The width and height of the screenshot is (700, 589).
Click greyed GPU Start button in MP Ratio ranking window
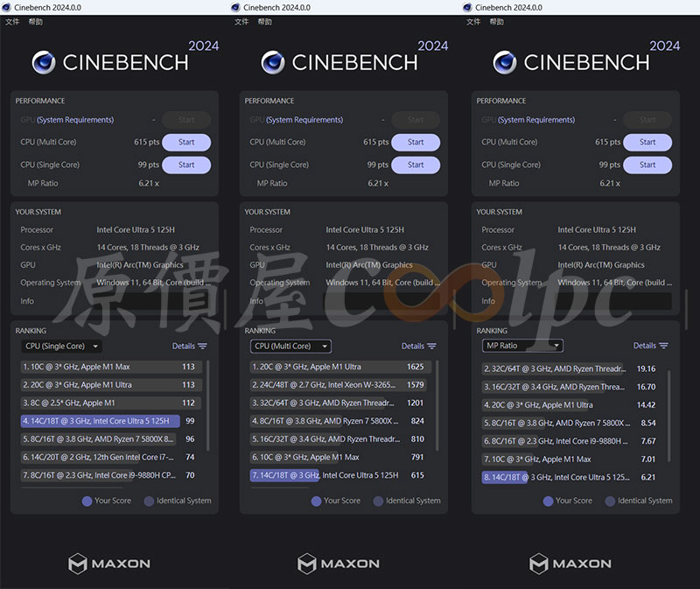click(x=647, y=120)
